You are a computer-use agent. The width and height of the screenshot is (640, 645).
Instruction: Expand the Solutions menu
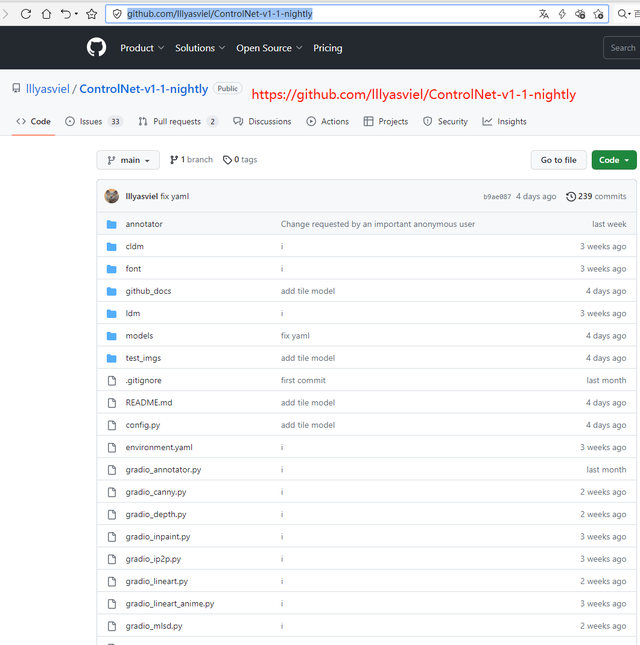pos(200,48)
